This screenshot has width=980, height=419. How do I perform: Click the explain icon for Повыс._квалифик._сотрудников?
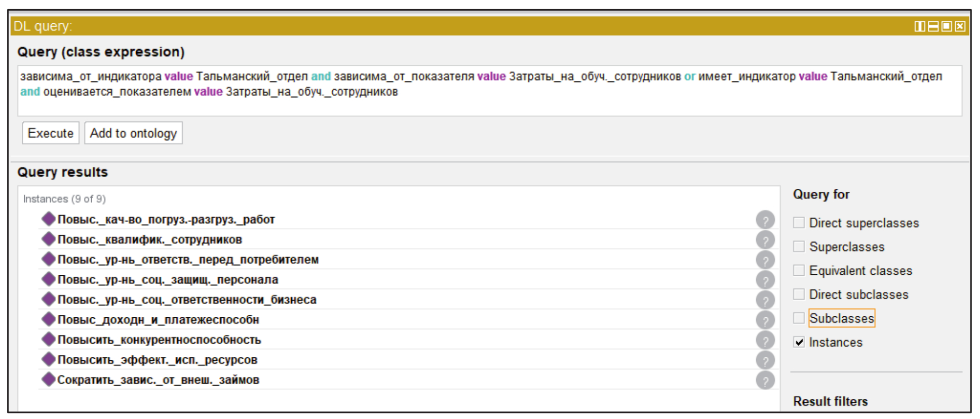[x=765, y=240]
